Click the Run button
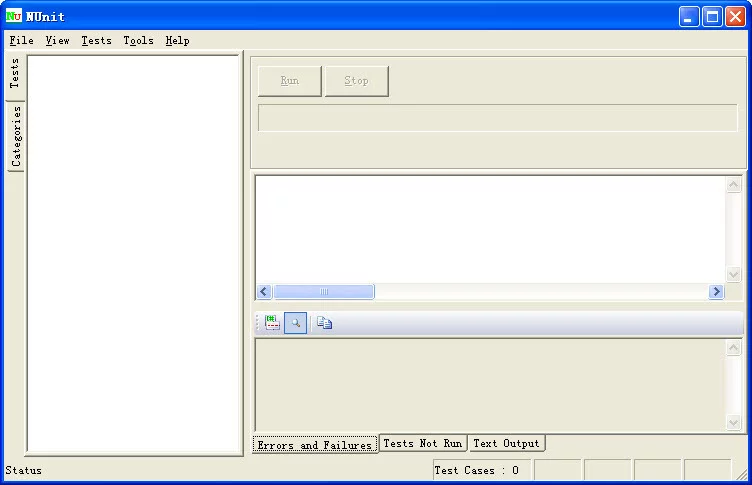The image size is (752, 485). pos(290,81)
